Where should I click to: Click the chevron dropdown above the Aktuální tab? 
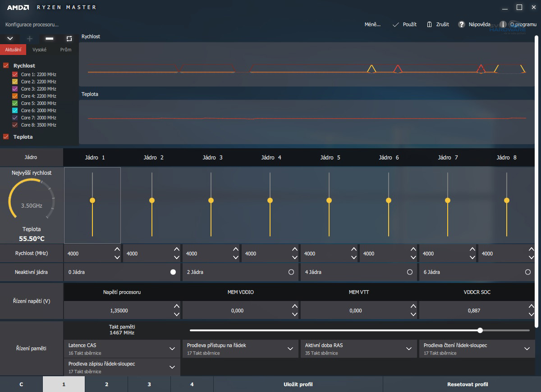point(10,39)
